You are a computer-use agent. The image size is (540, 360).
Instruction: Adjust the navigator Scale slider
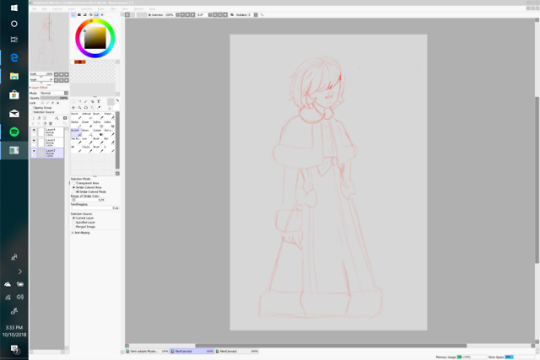click(x=41, y=76)
